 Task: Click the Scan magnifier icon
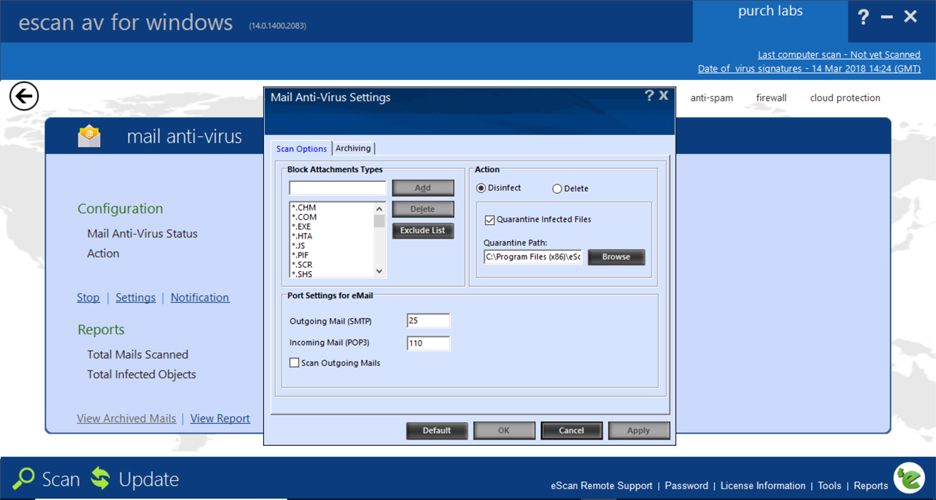coord(24,479)
